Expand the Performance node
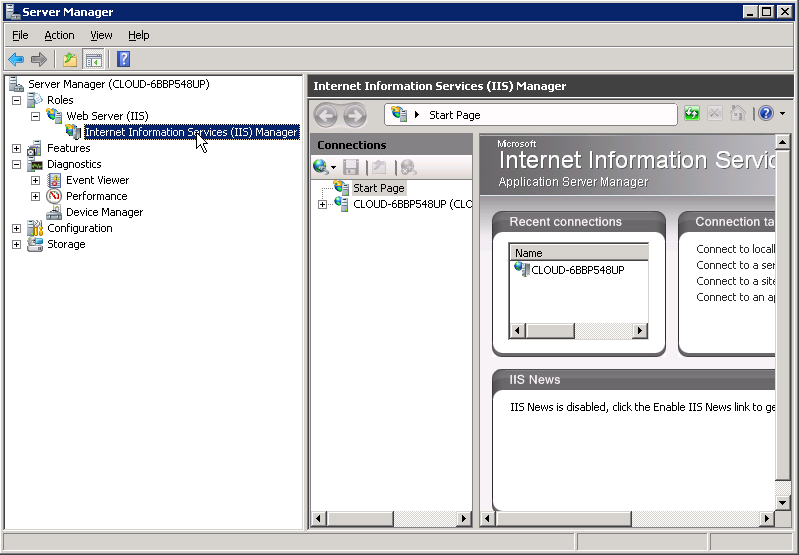The height and width of the screenshot is (555, 799). click(35, 196)
